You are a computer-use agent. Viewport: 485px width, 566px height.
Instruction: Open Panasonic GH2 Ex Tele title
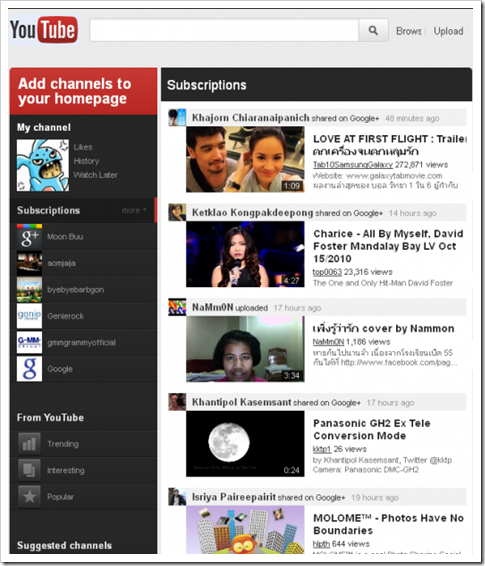point(372,430)
